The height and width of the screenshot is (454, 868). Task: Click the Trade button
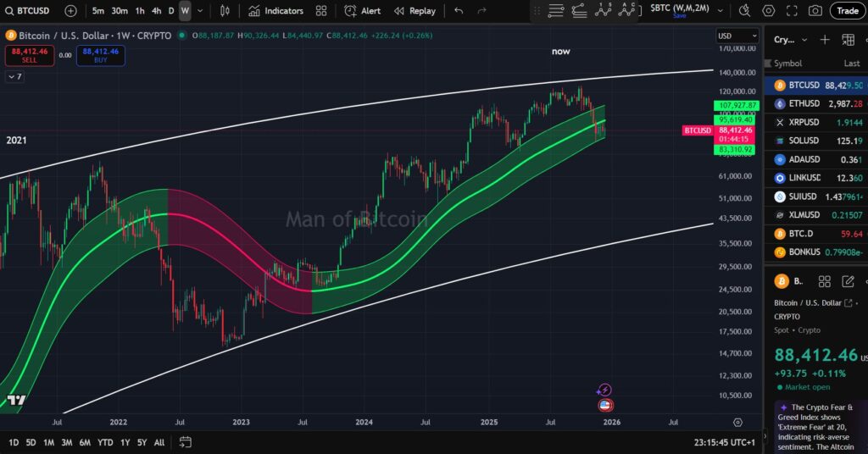click(848, 10)
